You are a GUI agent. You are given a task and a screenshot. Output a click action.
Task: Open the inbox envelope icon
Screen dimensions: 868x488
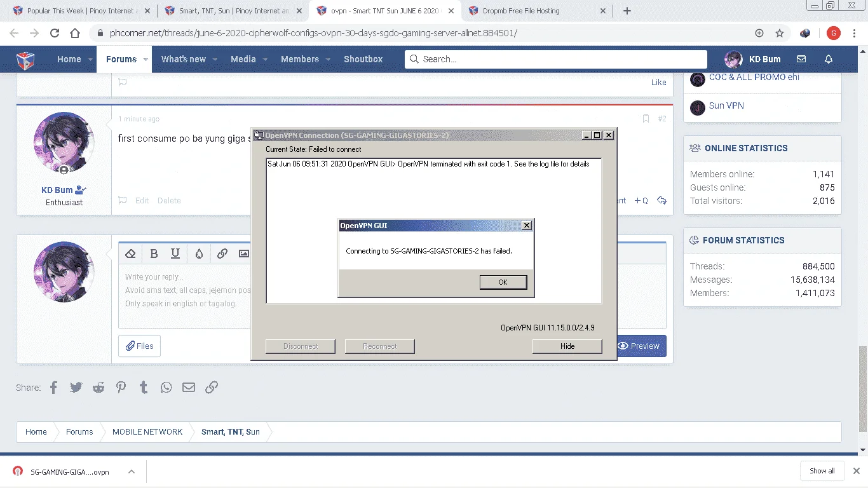[x=801, y=59]
